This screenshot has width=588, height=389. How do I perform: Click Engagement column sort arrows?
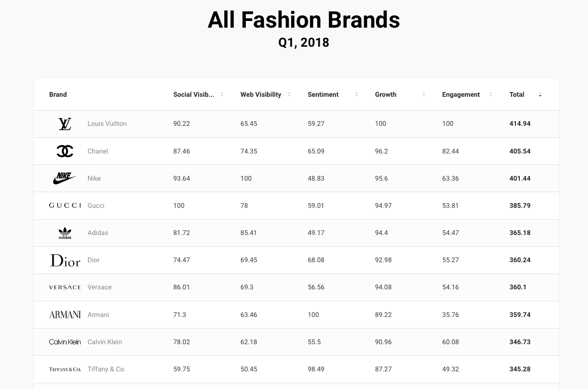491,94
